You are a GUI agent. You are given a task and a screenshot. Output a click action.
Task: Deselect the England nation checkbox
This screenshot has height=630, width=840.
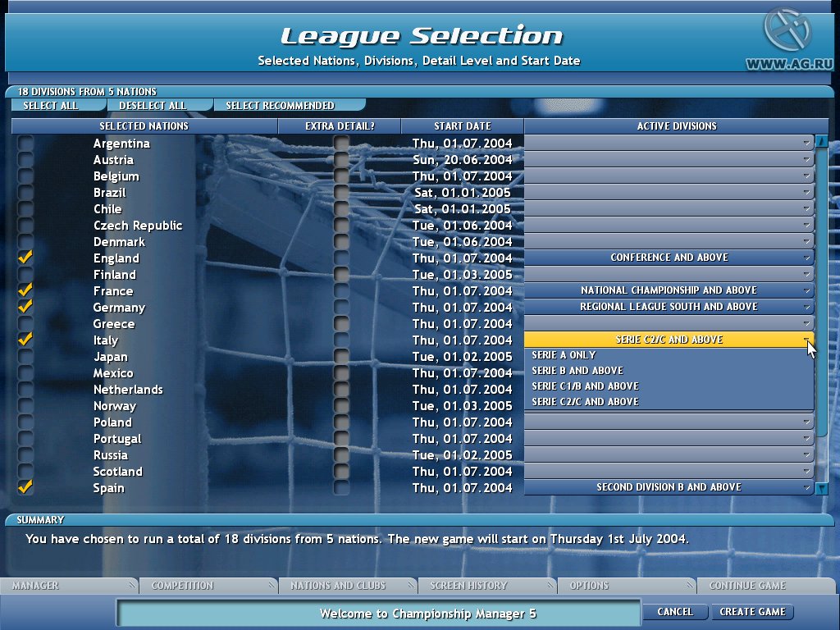pyautogui.click(x=25, y=258)
